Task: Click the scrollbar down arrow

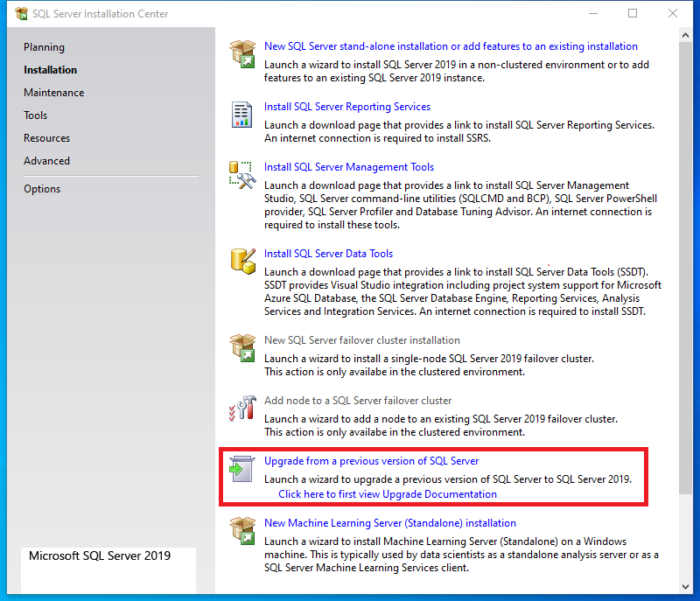Action: point(685,587)
